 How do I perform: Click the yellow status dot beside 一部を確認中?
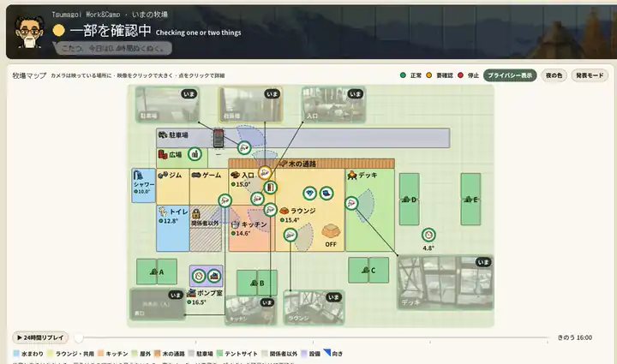pos(58,30)
